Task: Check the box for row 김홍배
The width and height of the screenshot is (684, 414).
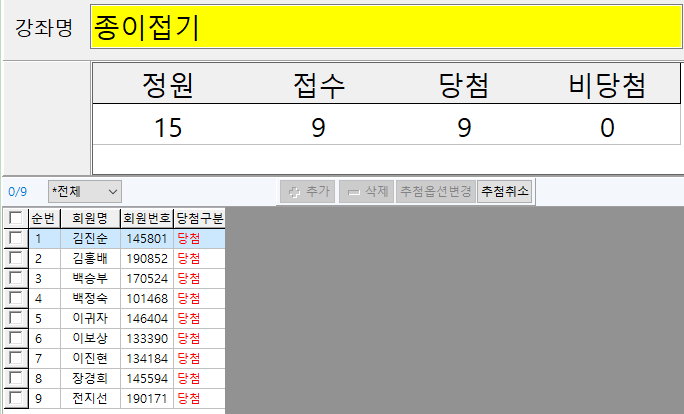Action: (16, 258)
